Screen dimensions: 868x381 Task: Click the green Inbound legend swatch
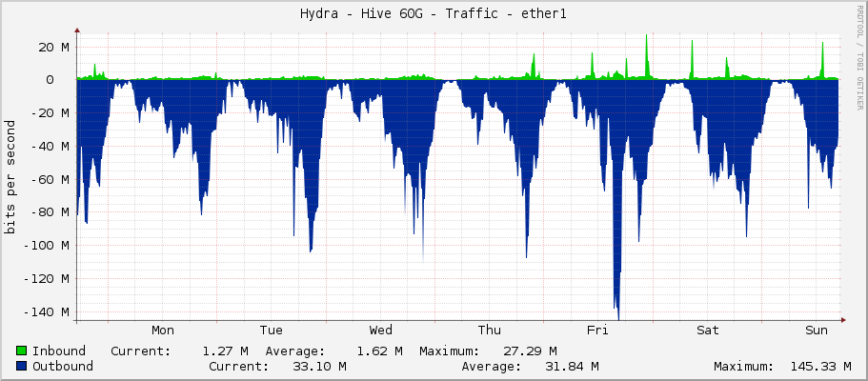click(x=23, y=351)
